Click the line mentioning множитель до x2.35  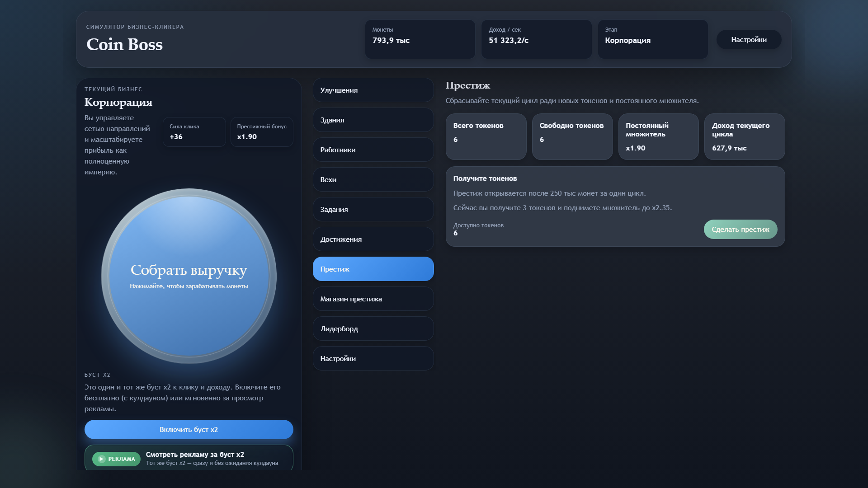tap(562, 208)
